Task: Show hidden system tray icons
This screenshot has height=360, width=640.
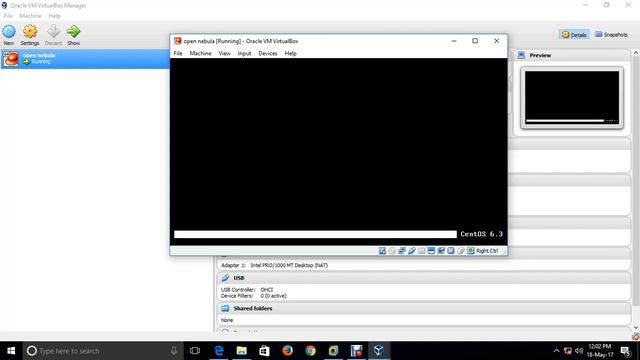Action: tap(556, 351)
